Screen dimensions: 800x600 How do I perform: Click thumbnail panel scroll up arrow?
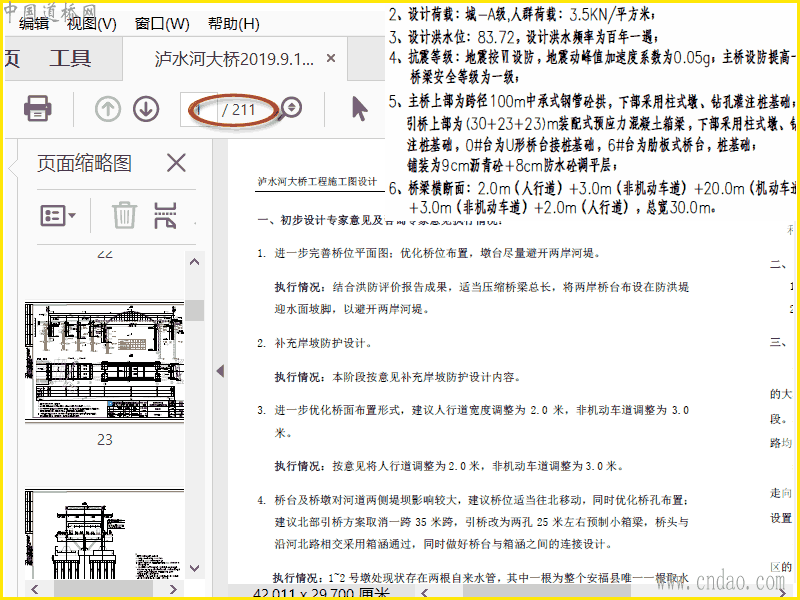[194, 262]
